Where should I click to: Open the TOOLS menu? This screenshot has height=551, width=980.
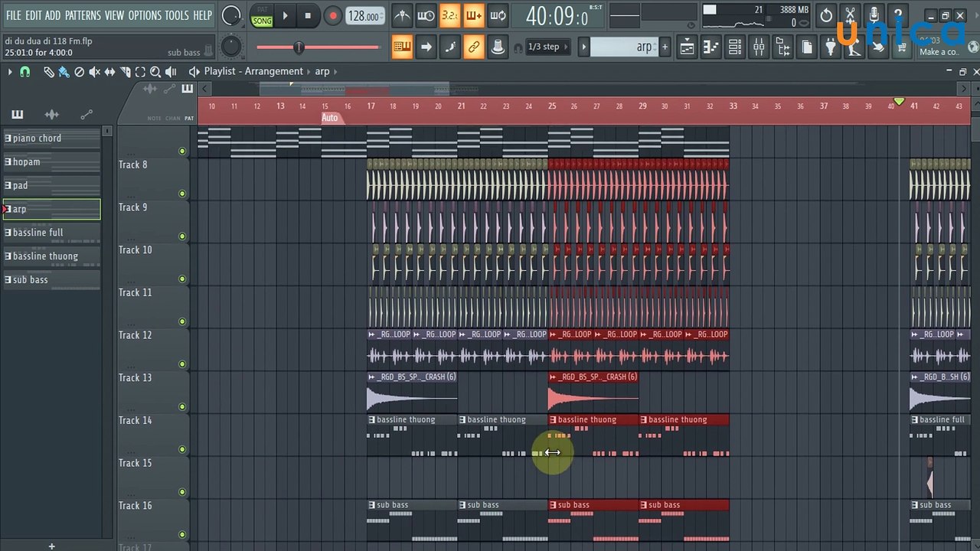tap(177, 15)
